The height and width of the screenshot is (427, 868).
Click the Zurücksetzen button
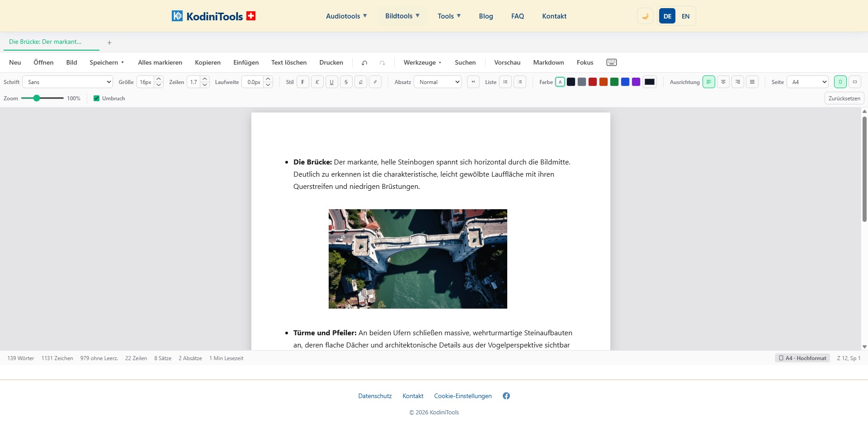tap(844, 98)
